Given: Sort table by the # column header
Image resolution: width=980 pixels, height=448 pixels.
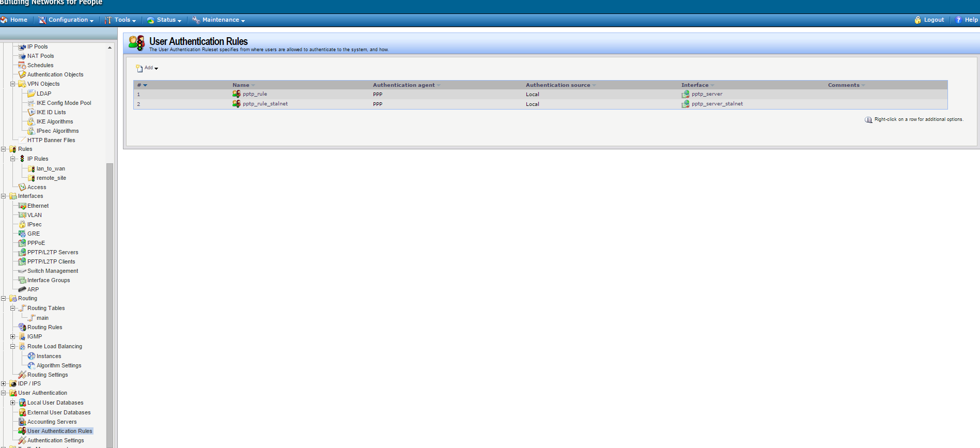Looking at the screenshot, I should point(142,85).
